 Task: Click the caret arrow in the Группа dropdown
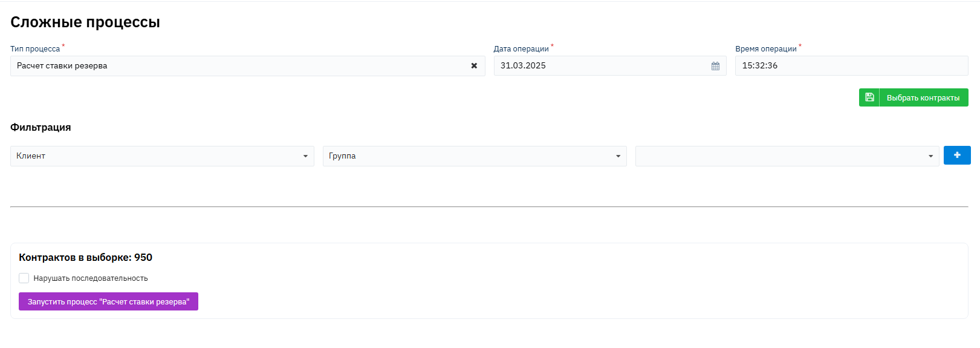pos(618,156)
